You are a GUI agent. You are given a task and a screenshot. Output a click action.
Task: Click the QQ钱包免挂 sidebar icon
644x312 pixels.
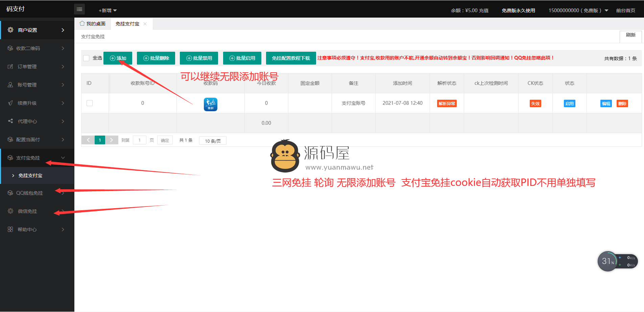coord(10,193)
